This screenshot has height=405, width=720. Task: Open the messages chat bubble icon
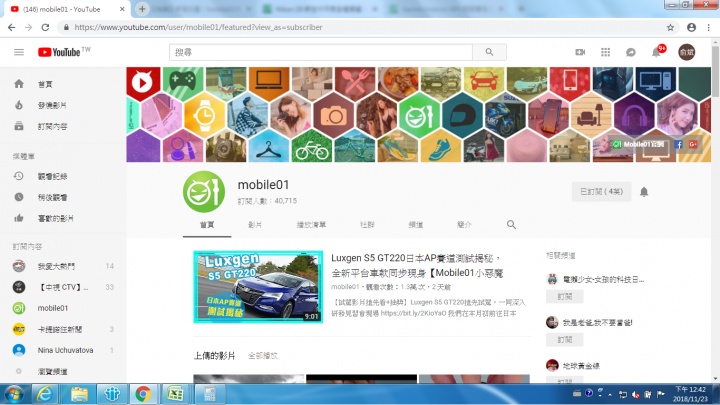[630, 52]
